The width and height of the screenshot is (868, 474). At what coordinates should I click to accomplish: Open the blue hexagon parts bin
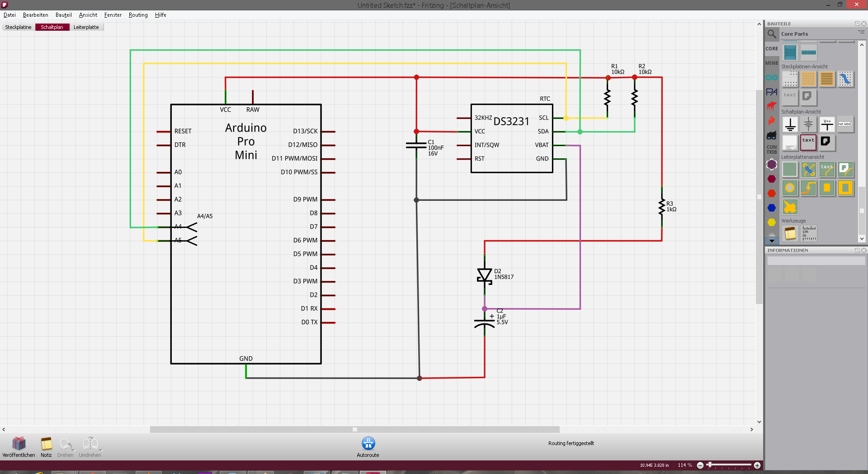tap(772, 208)
